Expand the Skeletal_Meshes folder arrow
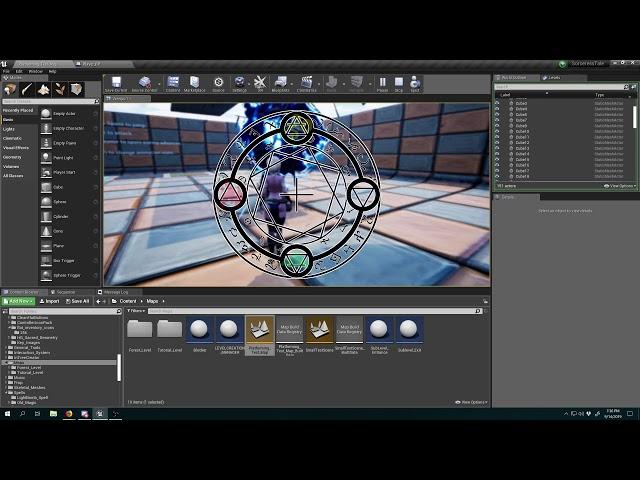 (6, 387)
